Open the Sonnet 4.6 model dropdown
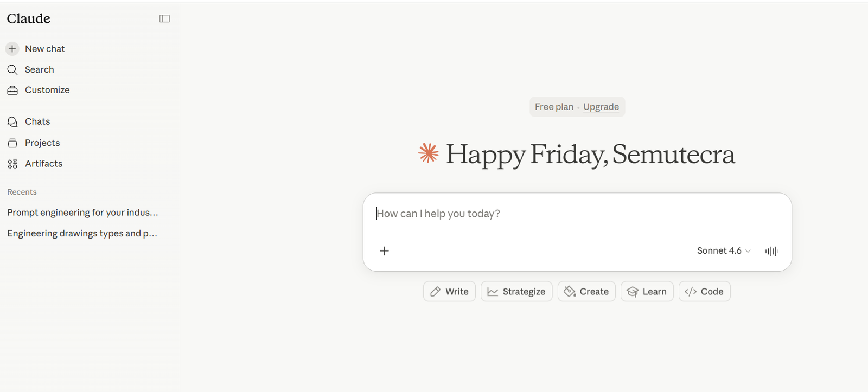868x392 pixels. pyautogui.click(x=723, y=251)
